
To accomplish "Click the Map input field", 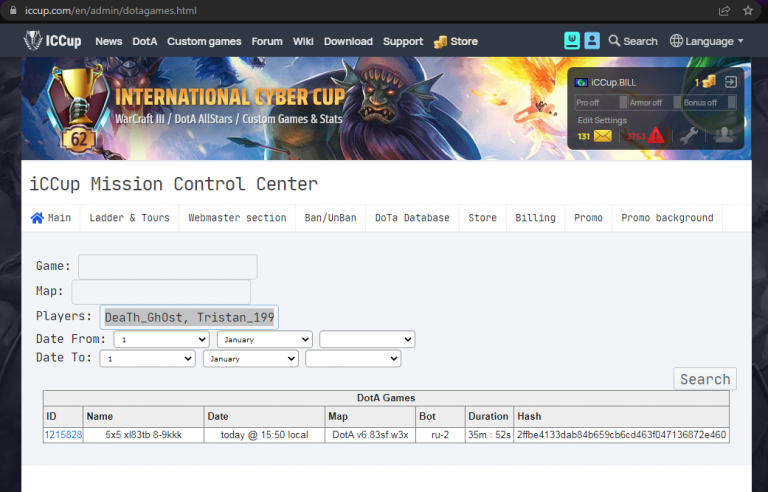I will pyautogui.click(x=161, y=292).
